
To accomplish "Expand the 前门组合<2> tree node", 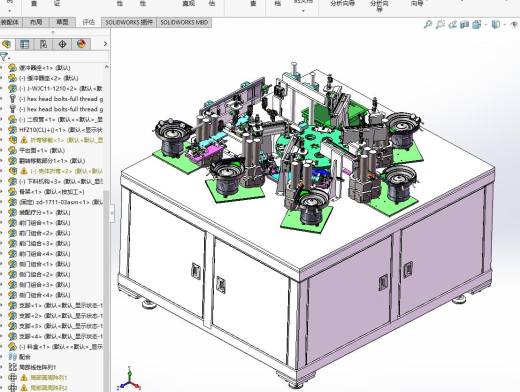I will coord(2,233).
